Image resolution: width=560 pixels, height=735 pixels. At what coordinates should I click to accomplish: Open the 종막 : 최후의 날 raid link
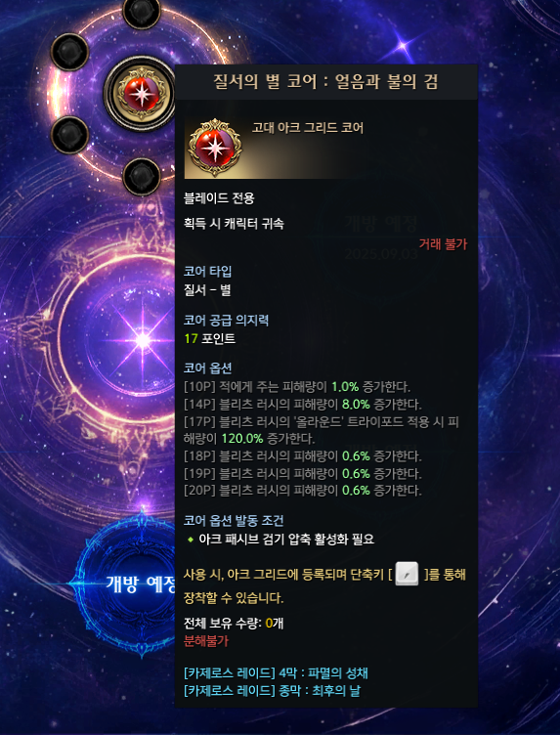[273, 690]
